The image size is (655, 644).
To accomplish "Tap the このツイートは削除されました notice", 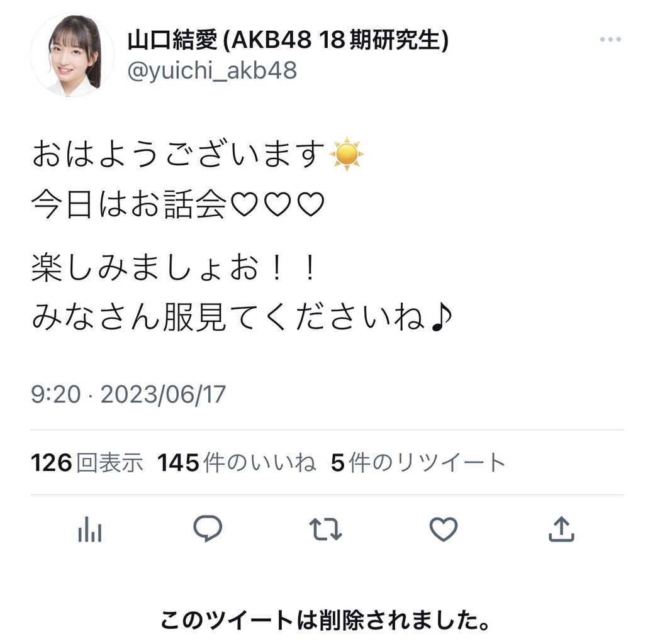I will click(x=326, y=619).
